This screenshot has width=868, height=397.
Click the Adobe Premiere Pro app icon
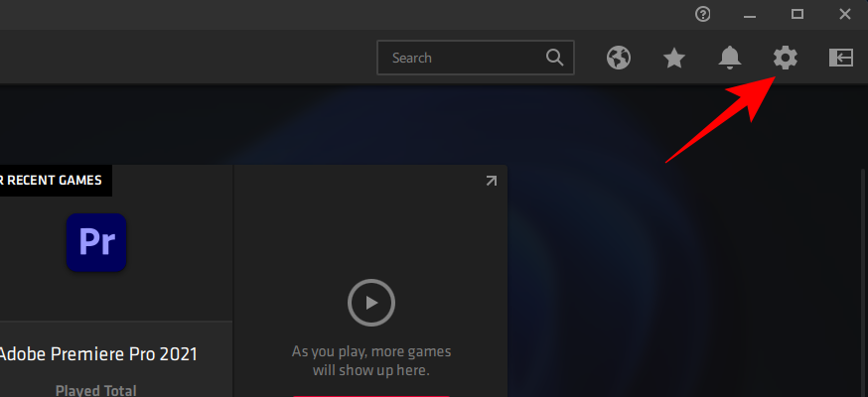96,242
